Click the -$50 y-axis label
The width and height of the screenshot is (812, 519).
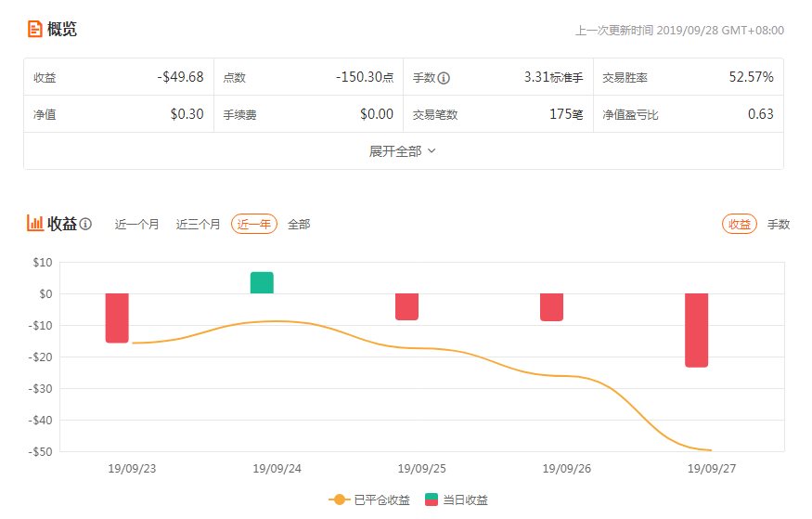click(x=41, y=451)
